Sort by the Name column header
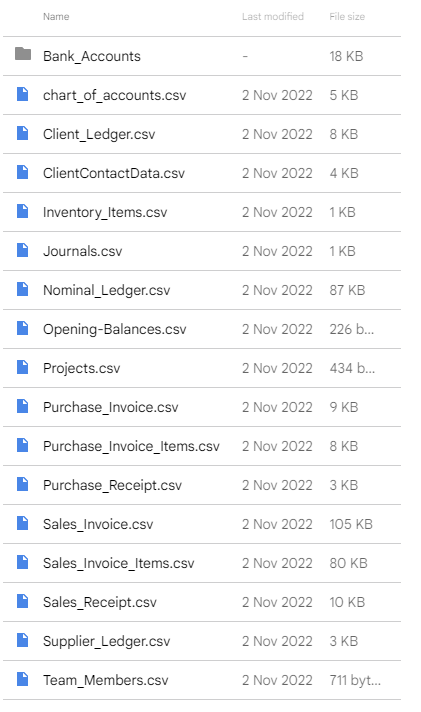This screenshot has width=421, height=712. click(x=56, y=17)
